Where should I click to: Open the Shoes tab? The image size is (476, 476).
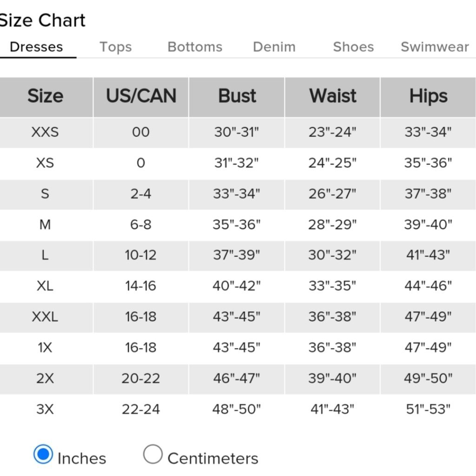click(x=353, y=47)
